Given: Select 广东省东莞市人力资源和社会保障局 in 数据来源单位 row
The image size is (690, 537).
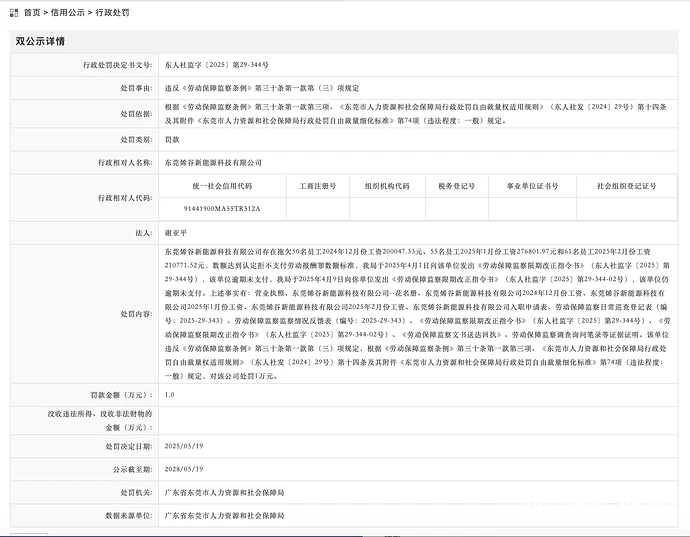Looking at the screenshot, I should (x=224, y=515).
